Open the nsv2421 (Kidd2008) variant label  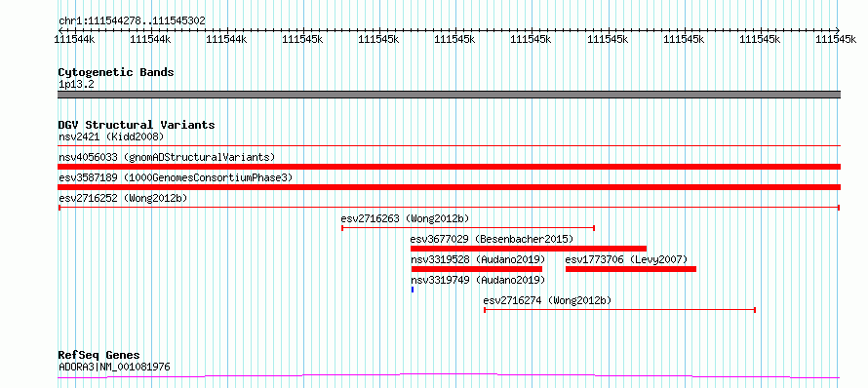(111, 136)
